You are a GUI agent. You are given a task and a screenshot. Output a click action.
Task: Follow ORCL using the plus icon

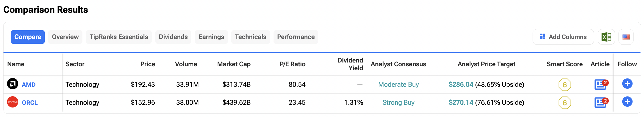(627, 102)
